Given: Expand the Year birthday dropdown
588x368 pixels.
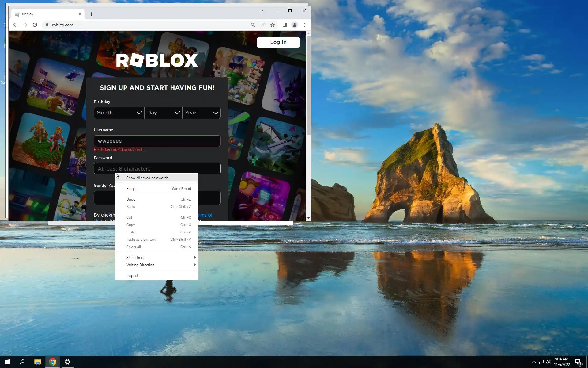Looking at the screenshot, I should coord(202,113).
